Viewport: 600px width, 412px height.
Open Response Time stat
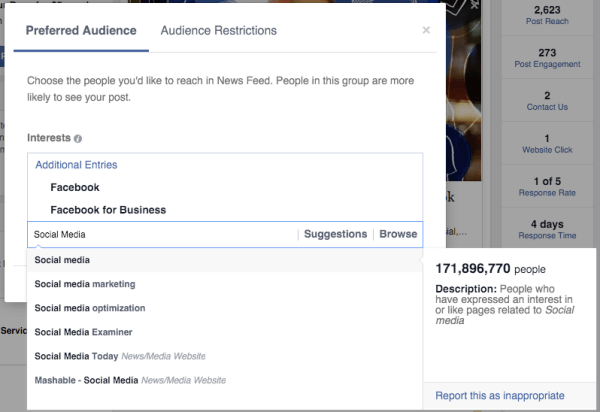point(547,230)
